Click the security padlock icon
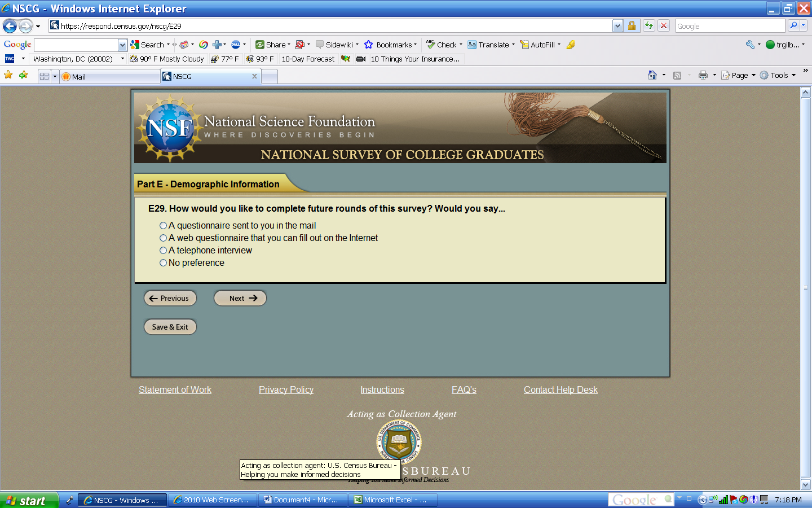812x508 pixels. click(632, 26)
